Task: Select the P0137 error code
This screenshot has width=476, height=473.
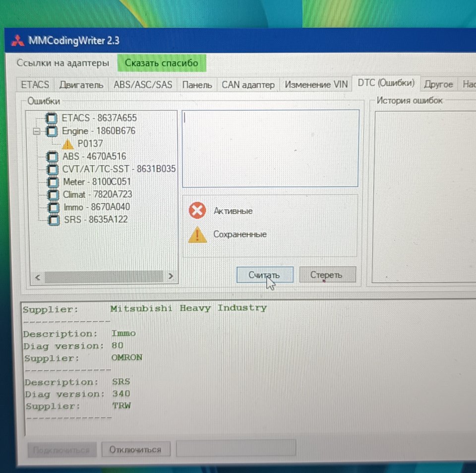Action: pyautogui.click(x=90, y=144)
